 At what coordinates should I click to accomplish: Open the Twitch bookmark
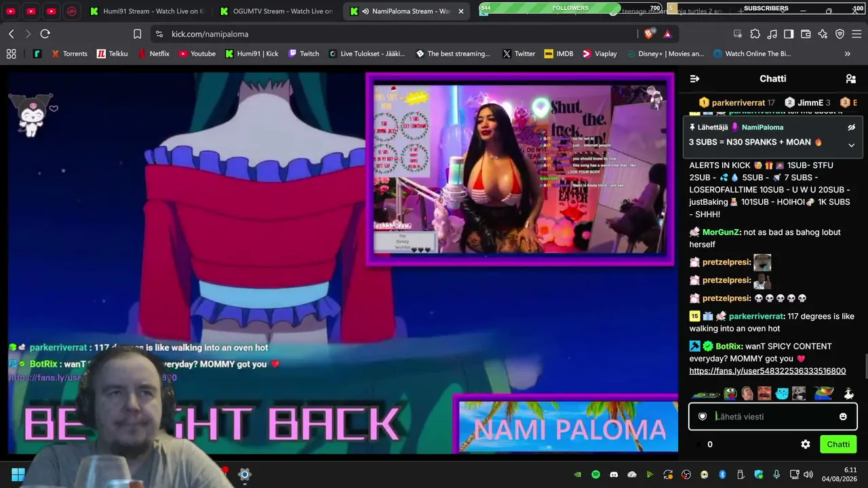click(x=303, y=54)
